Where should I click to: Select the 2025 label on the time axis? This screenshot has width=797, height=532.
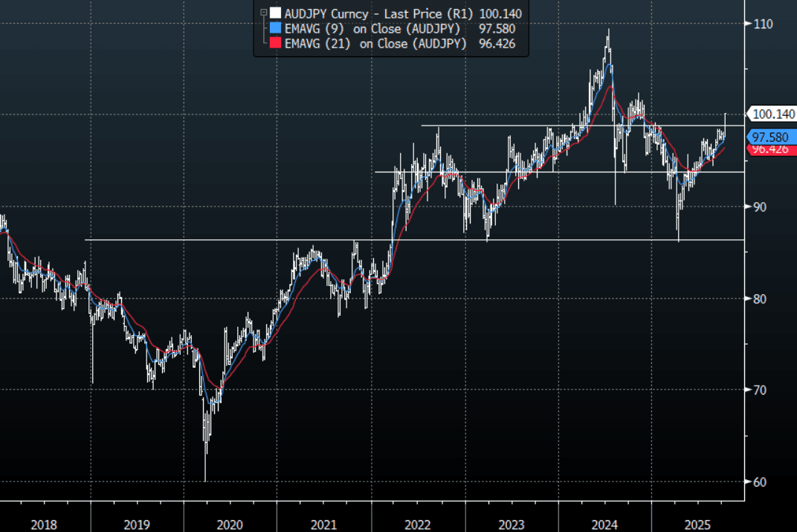(697, 525)
